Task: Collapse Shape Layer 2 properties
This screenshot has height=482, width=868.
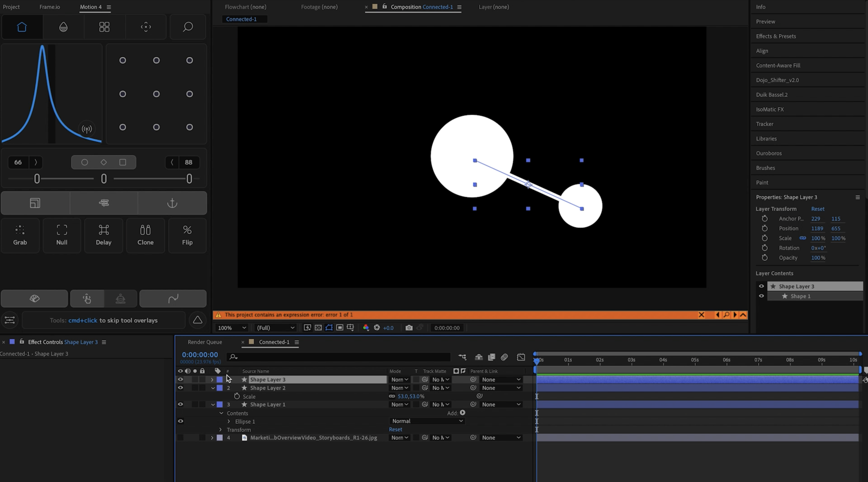Action: 213,388
